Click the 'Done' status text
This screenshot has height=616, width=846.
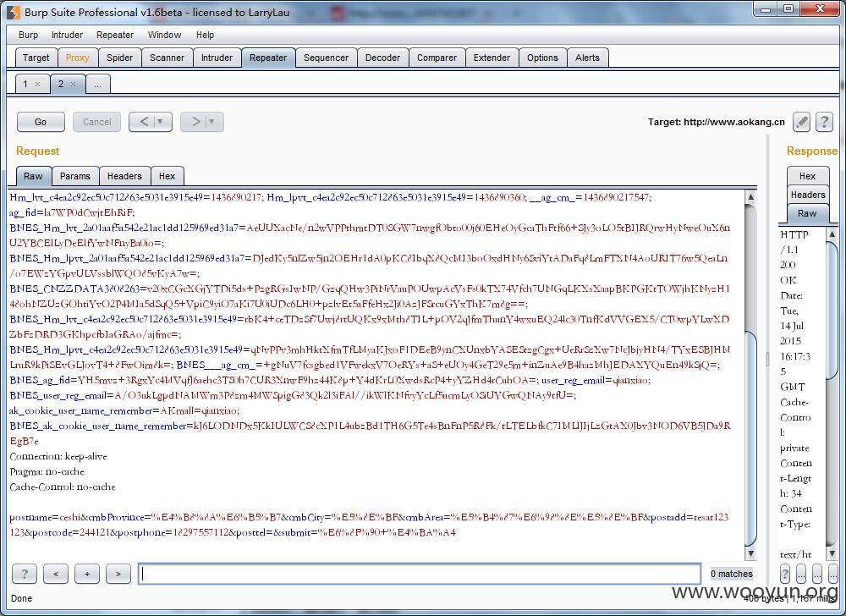22,598
